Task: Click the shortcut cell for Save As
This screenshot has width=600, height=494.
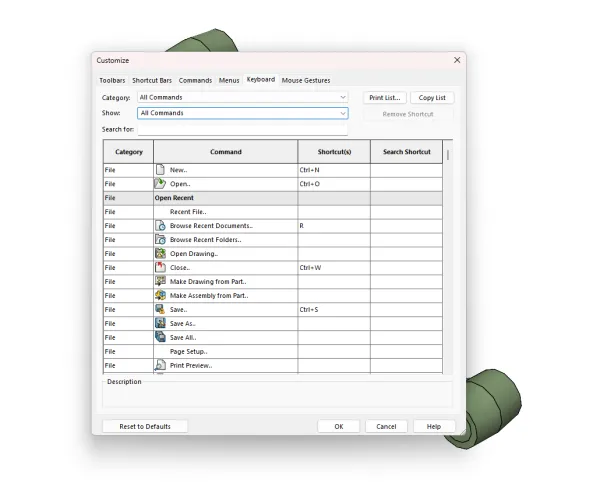Action: click(x=334, y=324)
